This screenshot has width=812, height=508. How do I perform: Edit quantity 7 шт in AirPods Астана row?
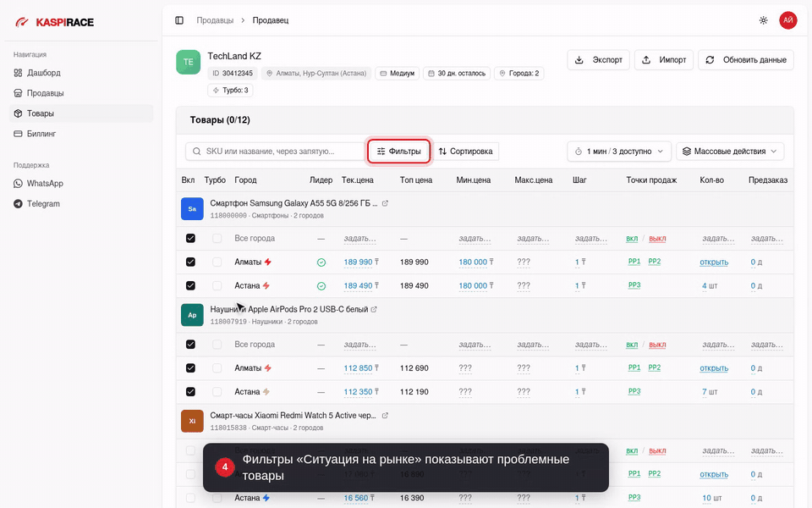(710, 392)
